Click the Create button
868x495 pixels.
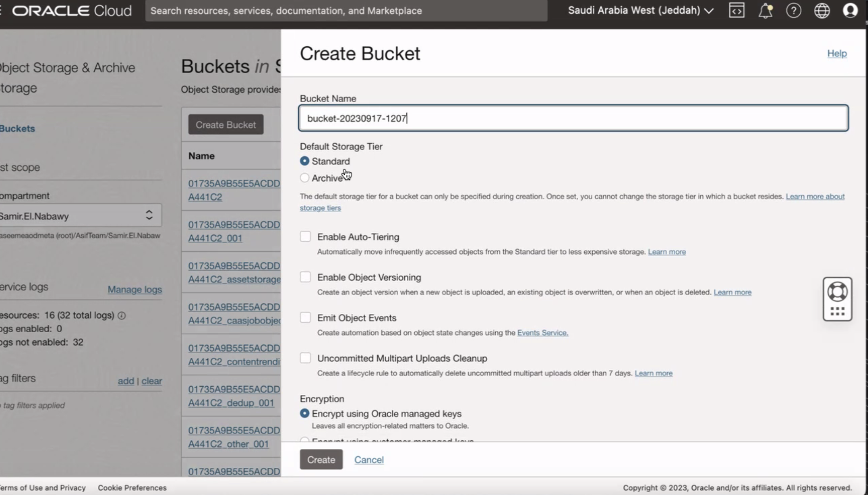321,459
